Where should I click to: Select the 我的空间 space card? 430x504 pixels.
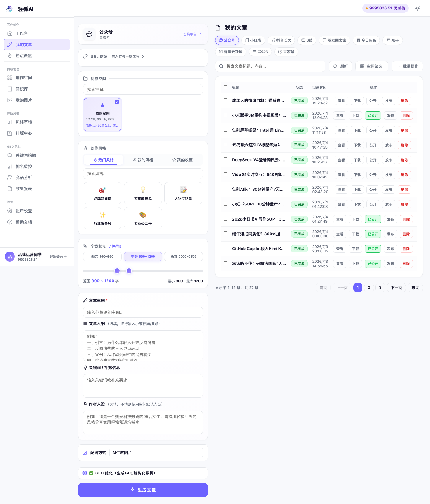pyautogui.click(x=102, y=115)
